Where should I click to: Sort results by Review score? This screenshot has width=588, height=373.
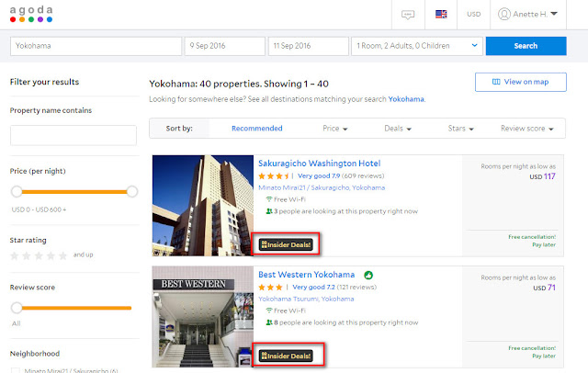[x=526, y=129]
